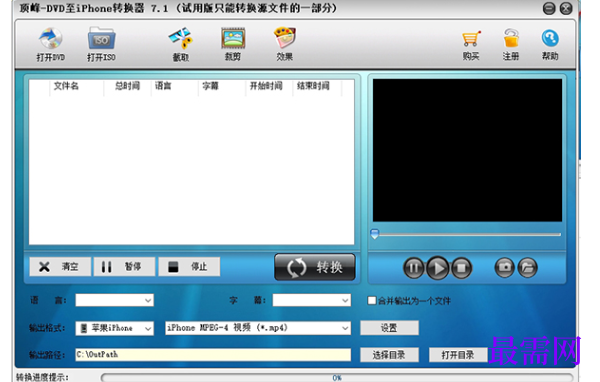
Task: Click the black video preview area
Action: point(467,150)
